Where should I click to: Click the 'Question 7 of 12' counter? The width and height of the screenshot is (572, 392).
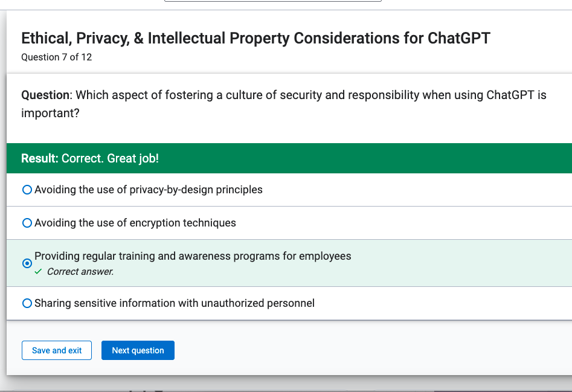click(x=57, y=57)
